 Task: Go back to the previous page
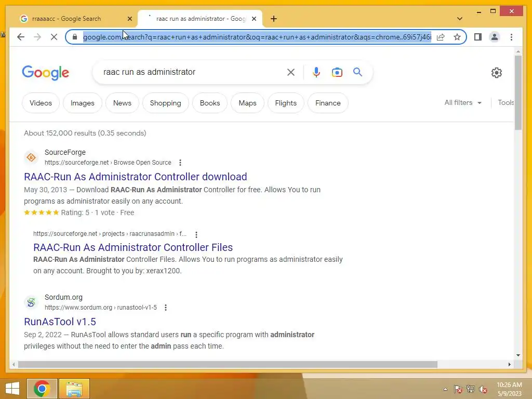pyautogui.click(x=21, y=37)
